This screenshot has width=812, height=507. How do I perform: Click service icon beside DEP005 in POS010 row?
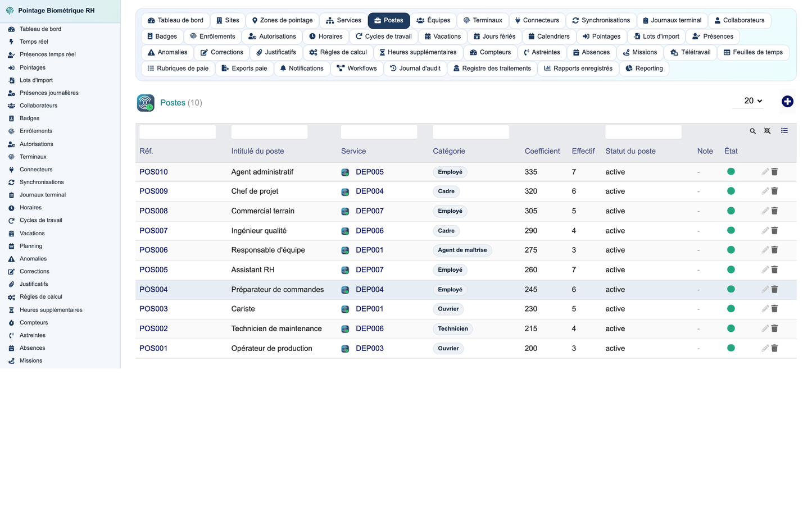click(345, 172)
